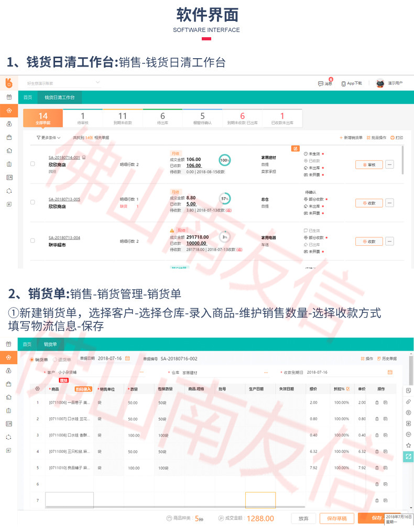Open the account selector dropdown at top
Image resolution: width=414 pixels, height=532 pixels.
click(97, 83)
